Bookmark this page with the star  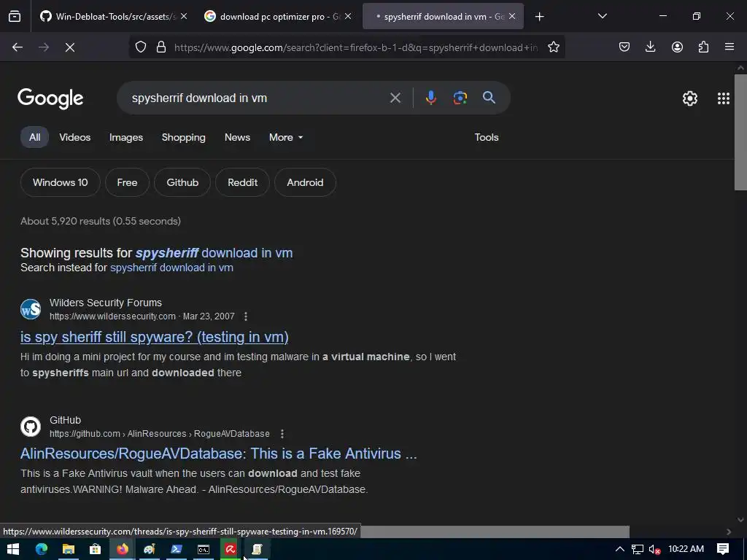[553, 47]
